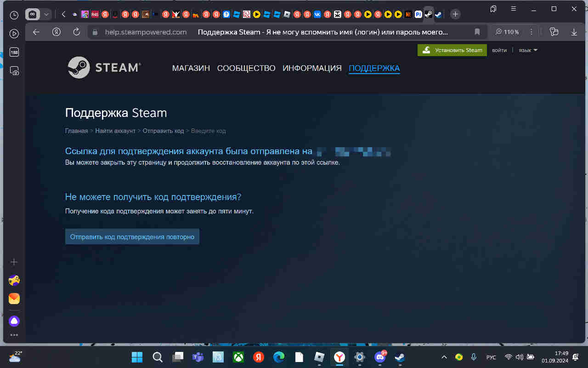This screenshot has height=368, width=588.
Task: Open Roblox from the taskbar
Action: coord(319,357)
